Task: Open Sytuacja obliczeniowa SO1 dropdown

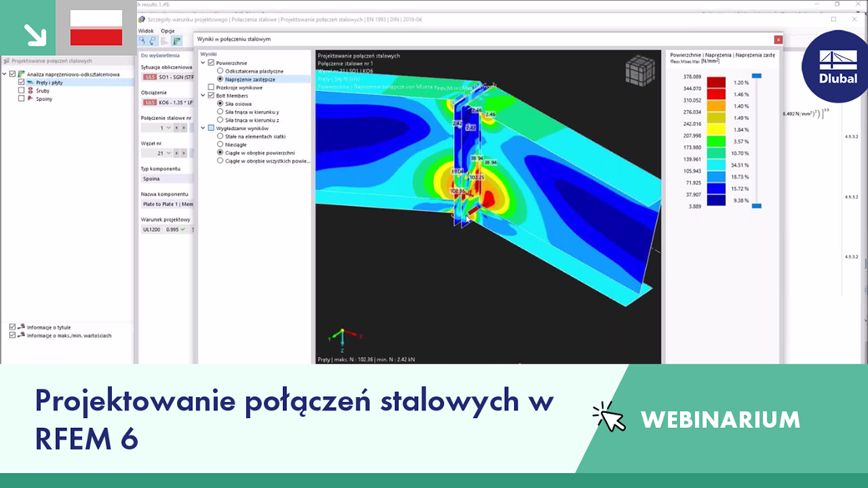Action: pyautogui.click(x=167, y=77)
